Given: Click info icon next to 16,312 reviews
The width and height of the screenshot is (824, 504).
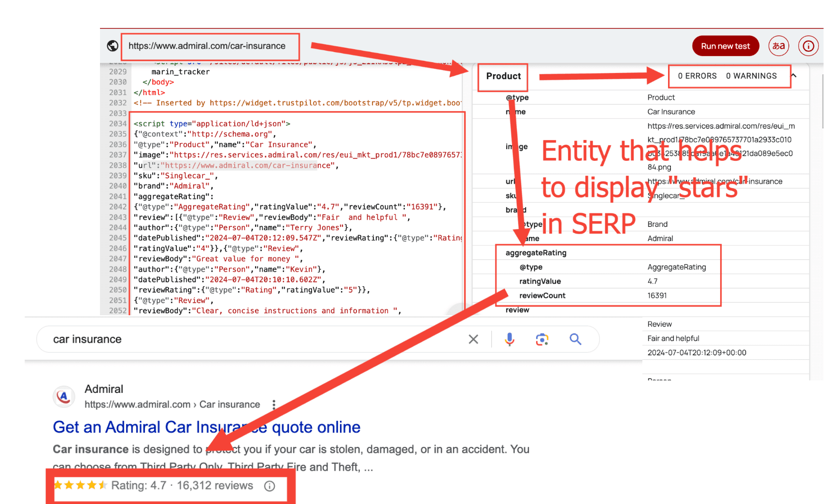Looking at the screenshot, I should coord(270,486).
